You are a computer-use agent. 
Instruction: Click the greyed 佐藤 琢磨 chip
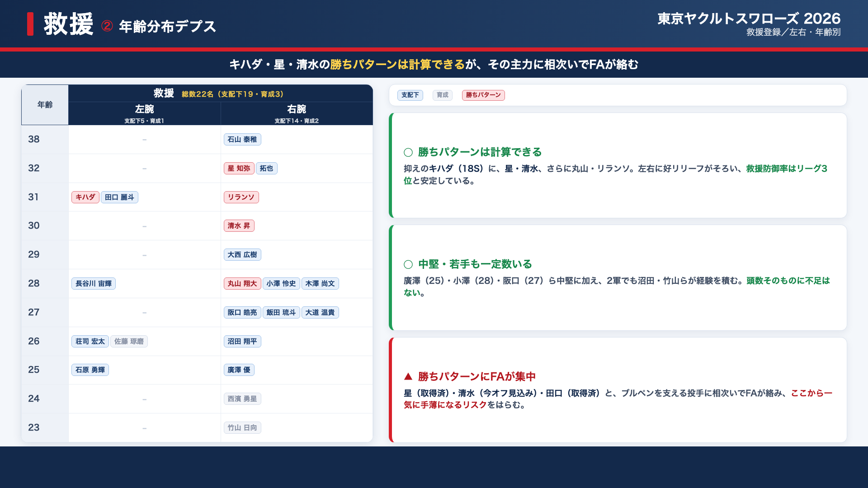click(x=129, y=342)
